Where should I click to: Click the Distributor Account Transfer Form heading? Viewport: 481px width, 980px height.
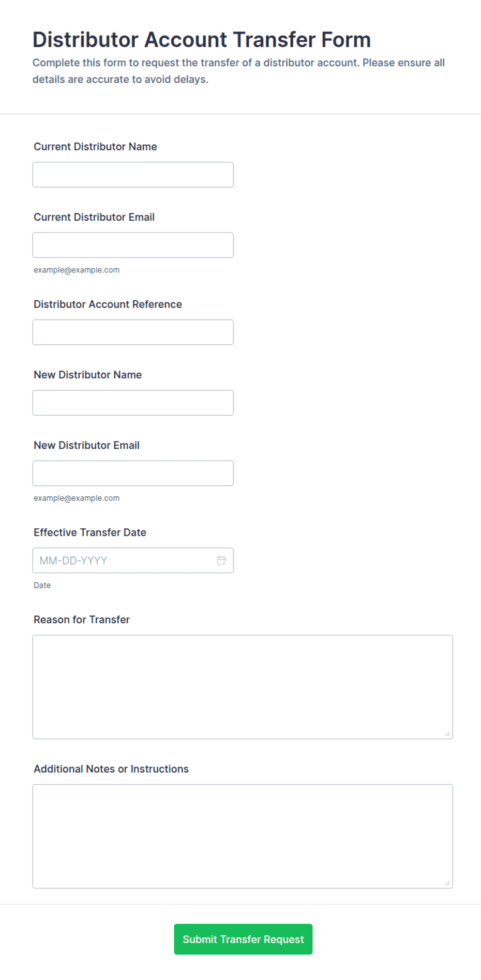202,40
